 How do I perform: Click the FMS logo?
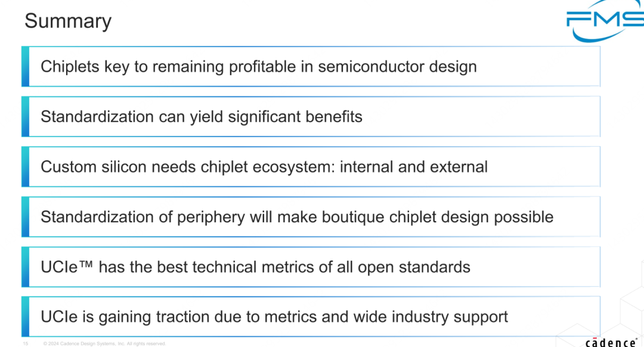pos(605,20)
